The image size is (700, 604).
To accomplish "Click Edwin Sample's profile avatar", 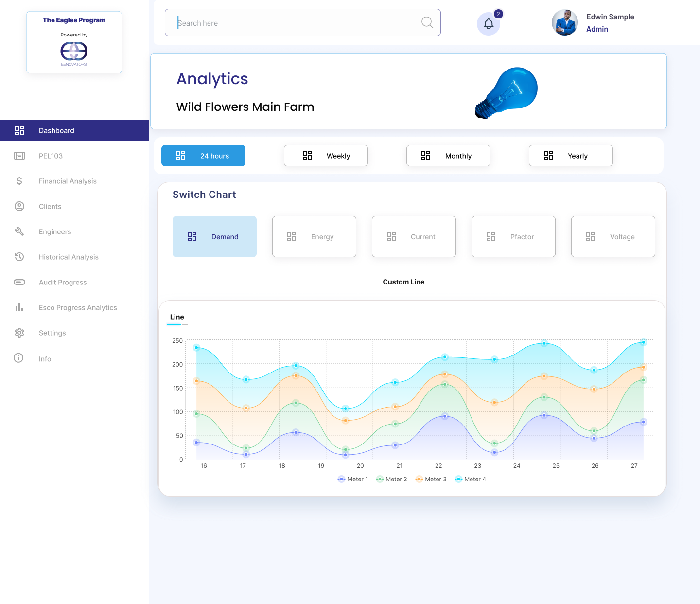I will [565, 22].
